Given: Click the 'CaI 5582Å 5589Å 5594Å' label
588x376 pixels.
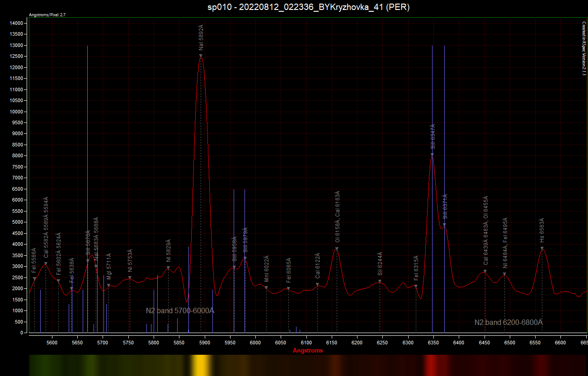Looking at the screenshot, I should click(x=46, y=227).
